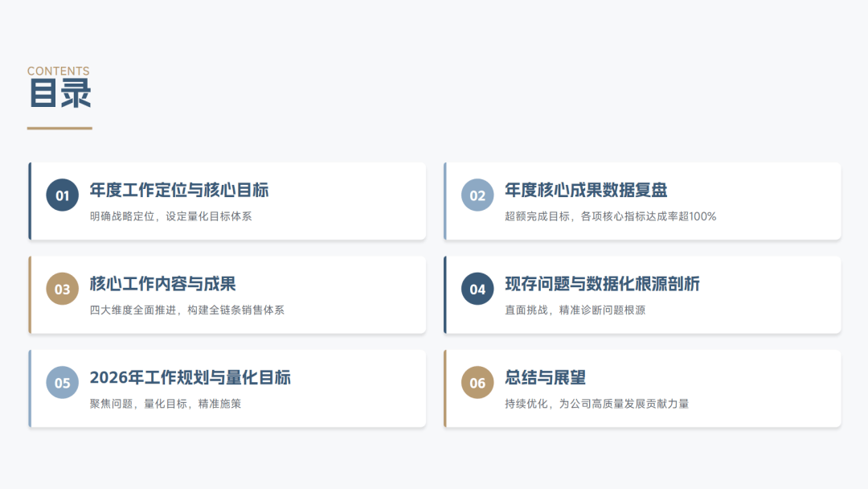The image size is (868, 489).
Task: Select heading 核心工作内容与成果
Action: 162,284
